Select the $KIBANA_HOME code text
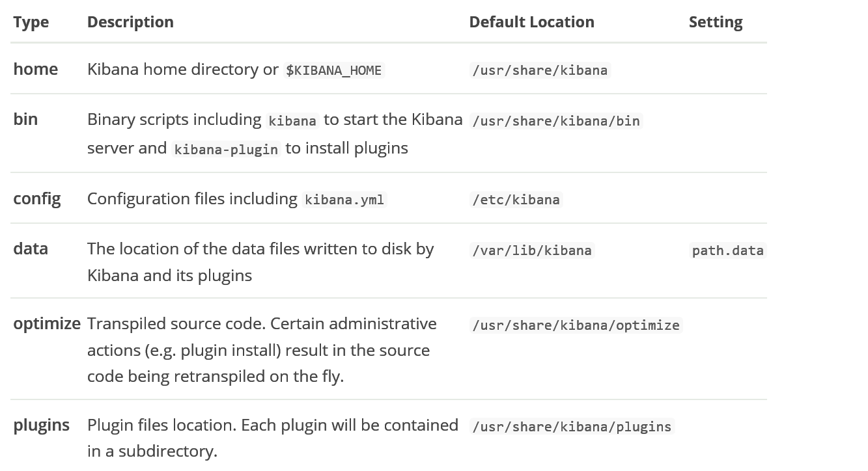This screenshot has width=868, height=471. (333, 70)
